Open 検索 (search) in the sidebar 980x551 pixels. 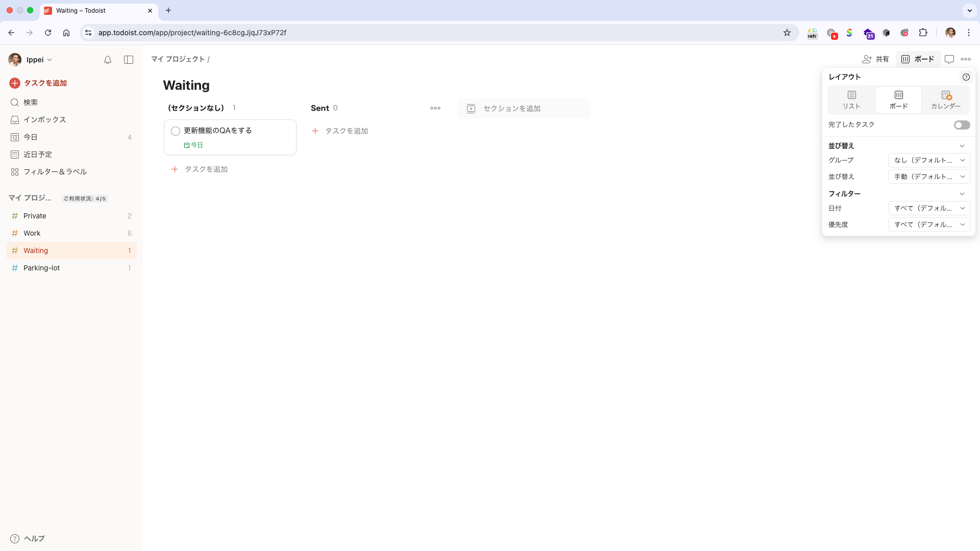[31, 103]
